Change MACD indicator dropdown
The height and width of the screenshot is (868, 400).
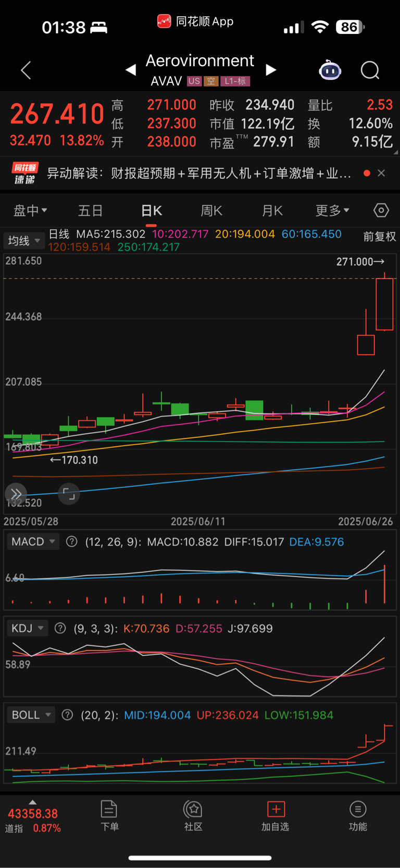tap(33, 542)
